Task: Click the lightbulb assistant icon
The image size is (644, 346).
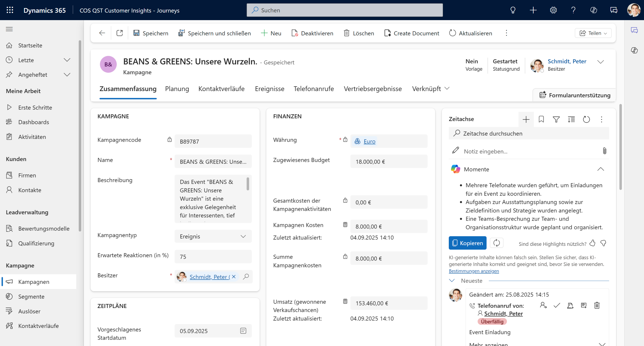Action: pos(513,10)
